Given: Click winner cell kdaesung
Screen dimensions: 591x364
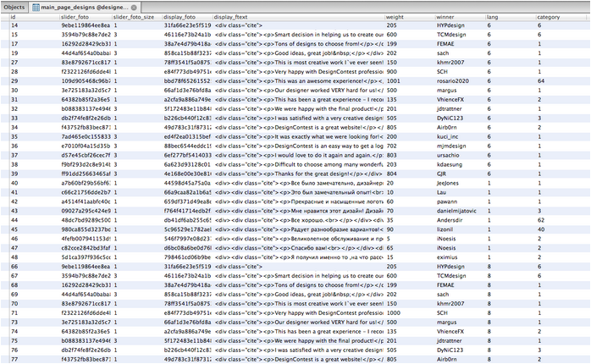Looking at the screenshot, I should 450,164.
